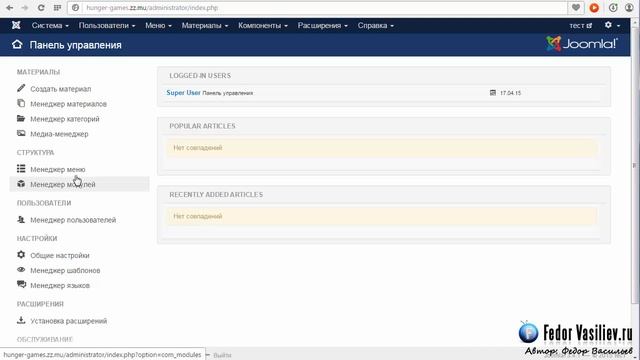640x360 pixels.
Task: Click the download icon for Установка расширений
Action: 21,320
